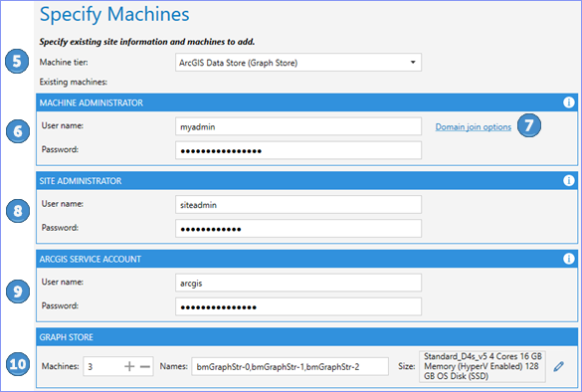Open Domain join options link
Image resolution: width=582 pixels, height=392 pixels.
click(x=473, y=127)
